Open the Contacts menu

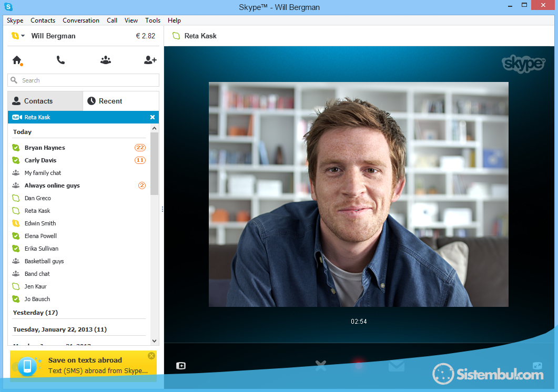point(43,20)
